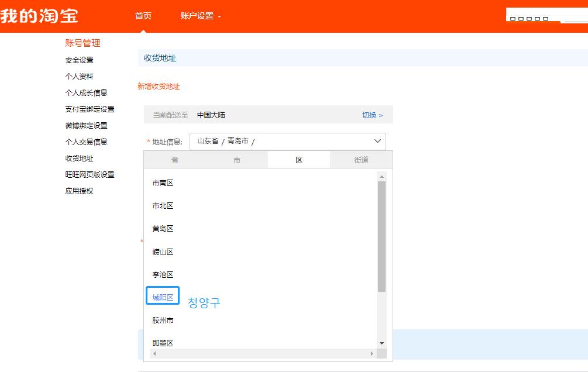Viewport: 588px width, 372px height.
Task: Go to 首页 in top navigation
Action: click(143, 16)
